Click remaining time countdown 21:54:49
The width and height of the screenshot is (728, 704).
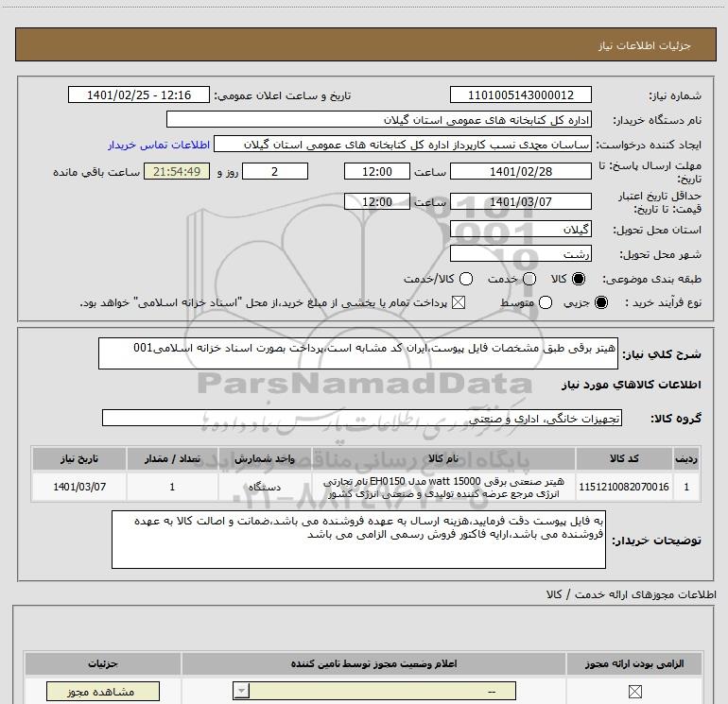pos(177,171)
